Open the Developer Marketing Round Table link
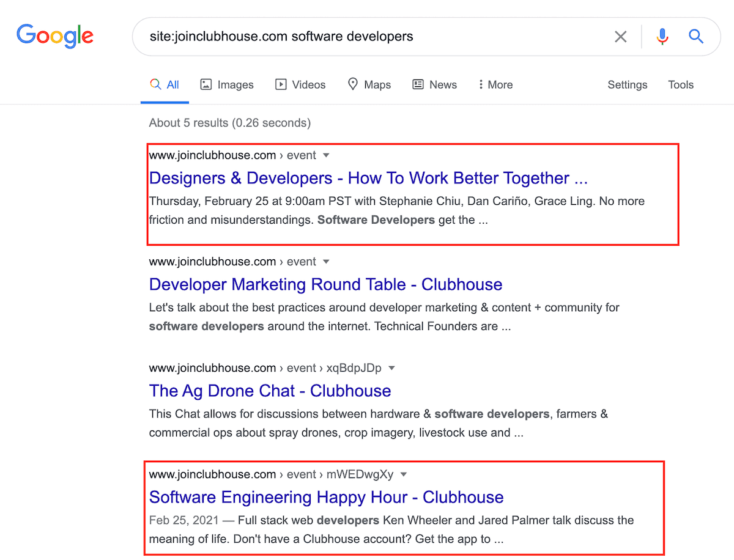This screenshot has height=560, width=734. tap(325, 284)
